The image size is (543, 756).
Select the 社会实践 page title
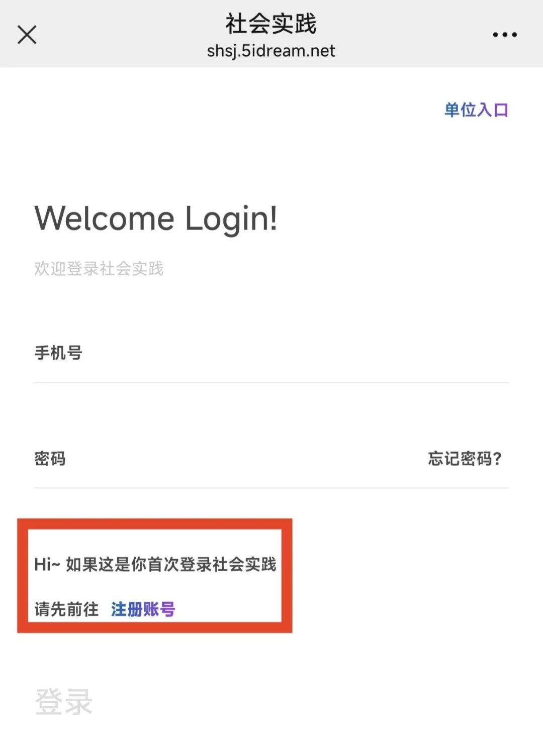point(271,24)
